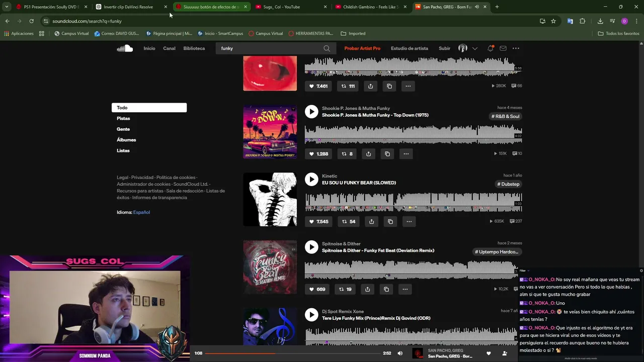
Task: Select the Pistas filter
Action: 123,118
